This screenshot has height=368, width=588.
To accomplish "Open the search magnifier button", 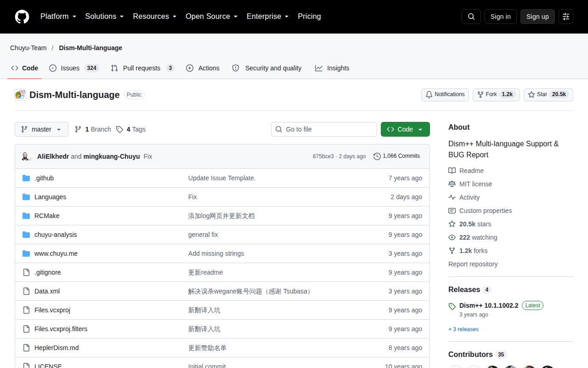I will [471, 17].
